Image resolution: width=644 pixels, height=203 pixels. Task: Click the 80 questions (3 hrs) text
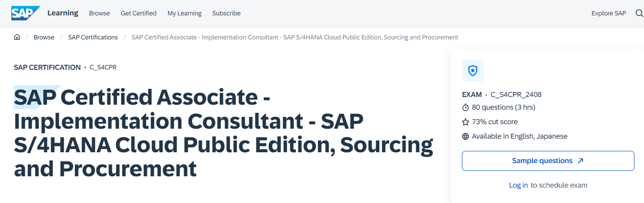click(x=504, y=107)
